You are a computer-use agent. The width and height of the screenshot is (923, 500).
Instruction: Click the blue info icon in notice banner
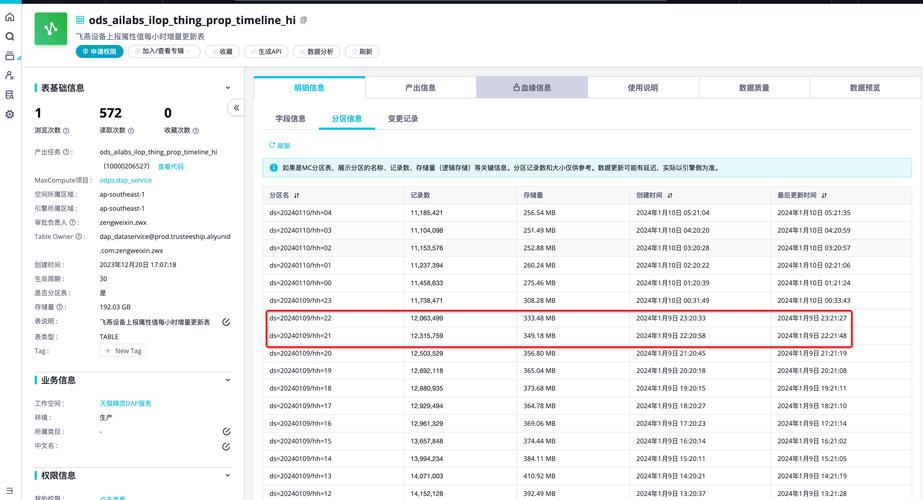(274, 168)
